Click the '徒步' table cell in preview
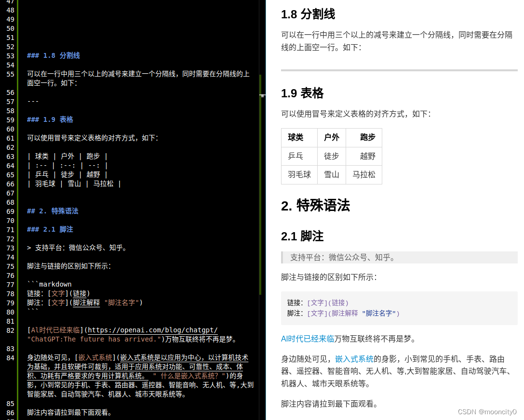This screenshot has height=420, width=524. pyautogui.click(x=332, y=156)
